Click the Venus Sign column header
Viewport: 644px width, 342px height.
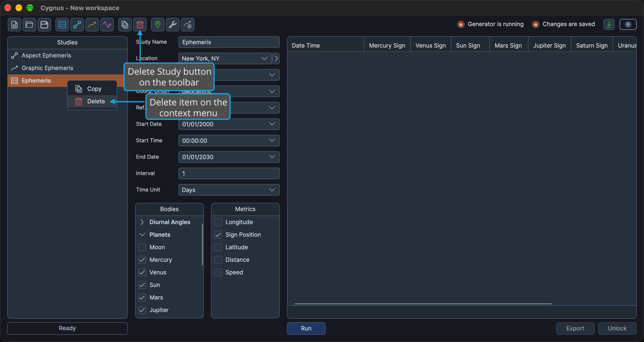coord(431,45)
